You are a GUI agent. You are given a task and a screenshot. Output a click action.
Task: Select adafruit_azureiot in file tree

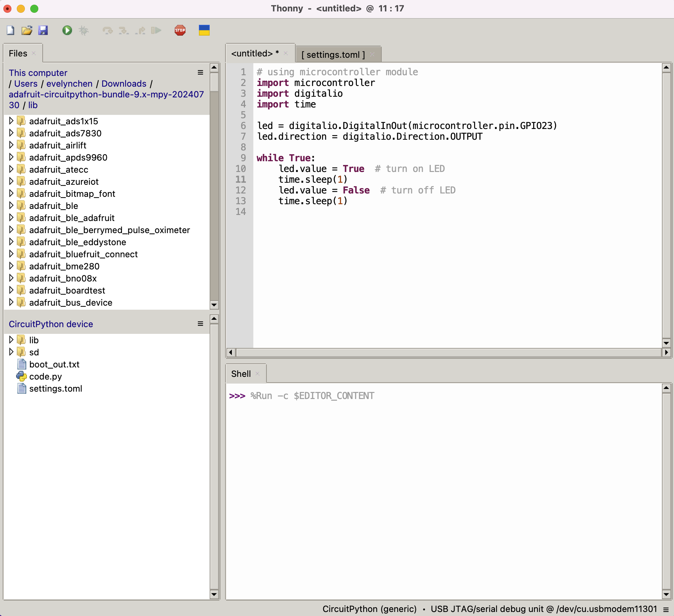(64, 182)
